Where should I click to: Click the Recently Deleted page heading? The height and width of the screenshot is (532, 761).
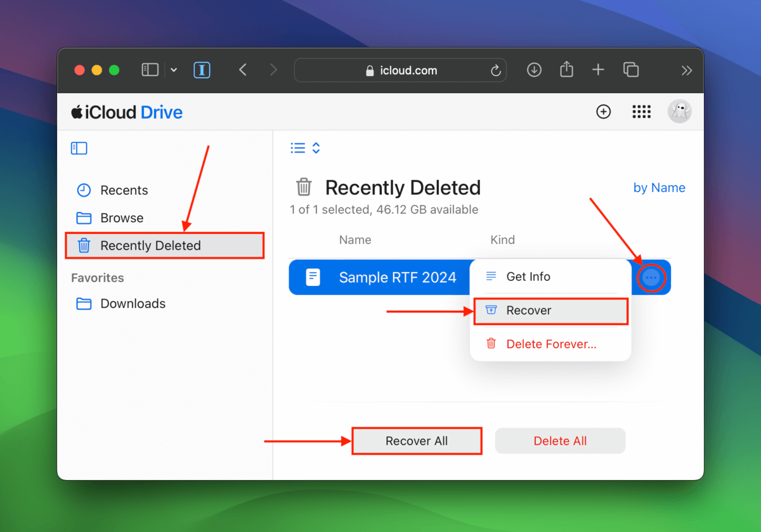pyautogui.click(x=403, y=188)
